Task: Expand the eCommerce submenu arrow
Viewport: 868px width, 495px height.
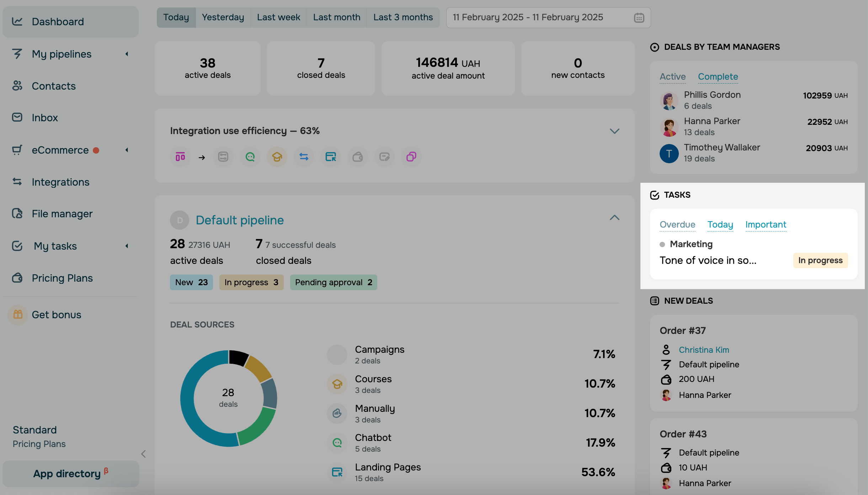Action: (x=127, y=150)
